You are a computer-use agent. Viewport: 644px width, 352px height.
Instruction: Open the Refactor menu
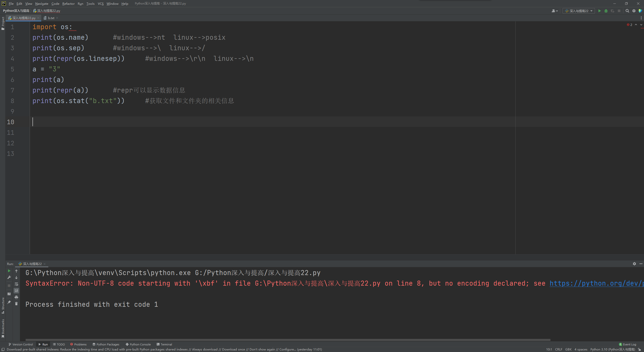click(x=68, y=4)
